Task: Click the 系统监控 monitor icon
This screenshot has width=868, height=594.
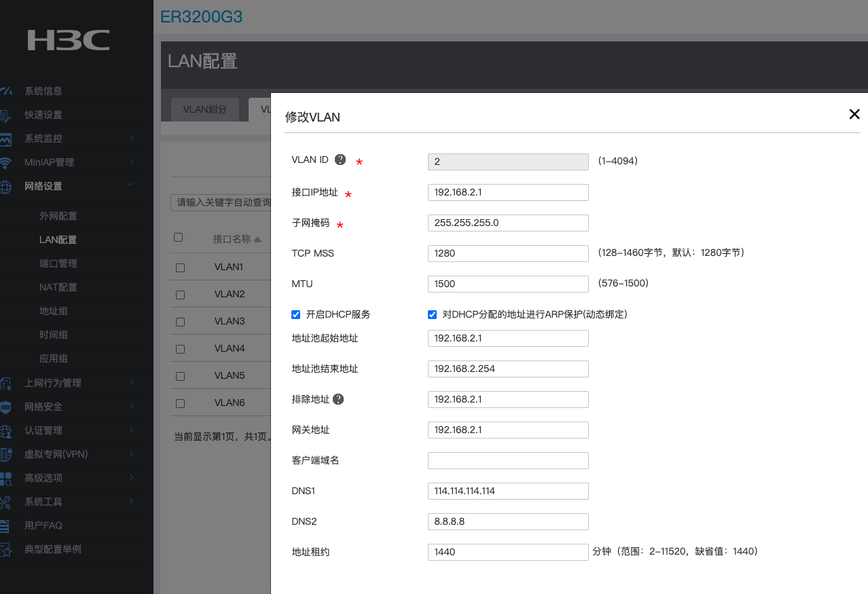Action: pyautogui.click(x=5, y=139)
